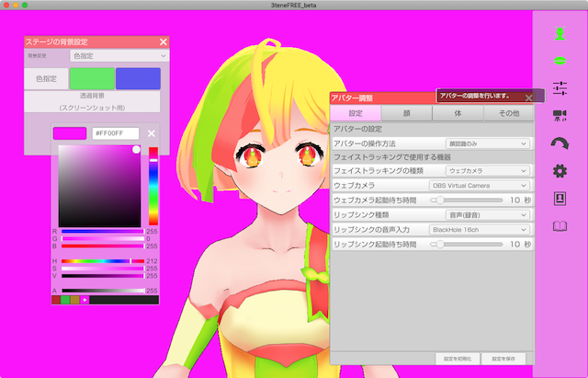Click the G channel slider

[x=103, y=239]
